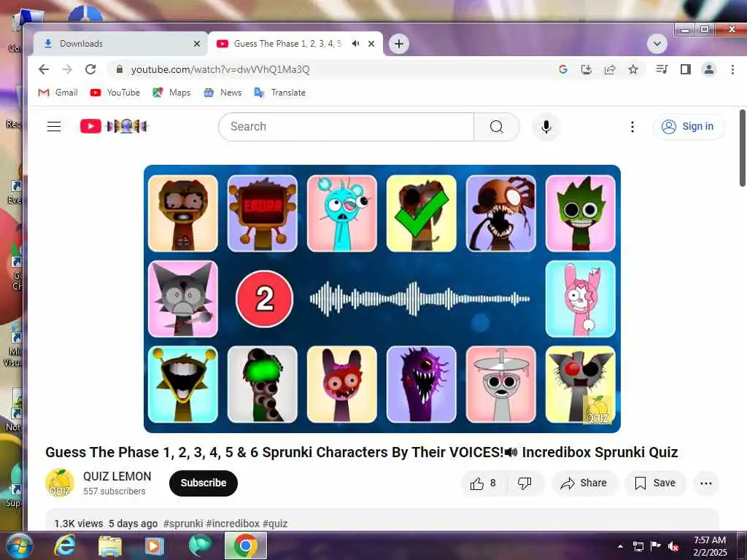Screen dimensions: 747x560
Task: Search with voice microphone button
Action: pos(546,127)
